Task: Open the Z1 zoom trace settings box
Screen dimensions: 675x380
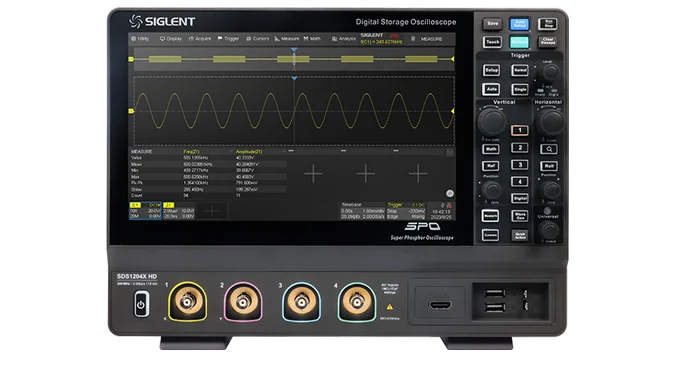Action: click(x=179, y=211)
